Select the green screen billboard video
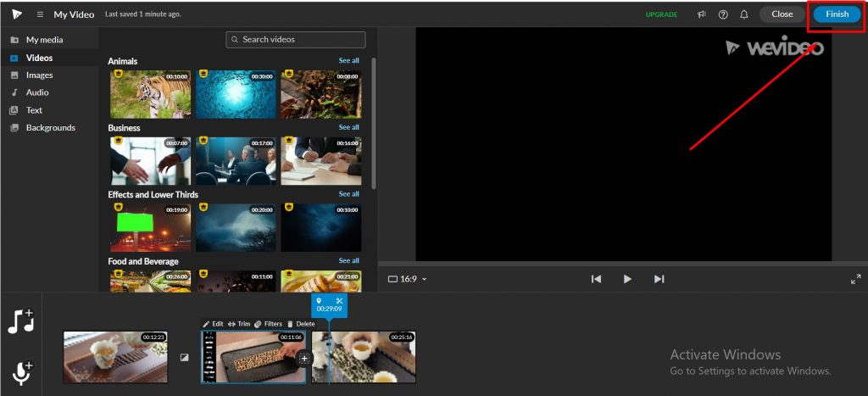The width and height of the screenshot is (868, 396). [151, 227]
